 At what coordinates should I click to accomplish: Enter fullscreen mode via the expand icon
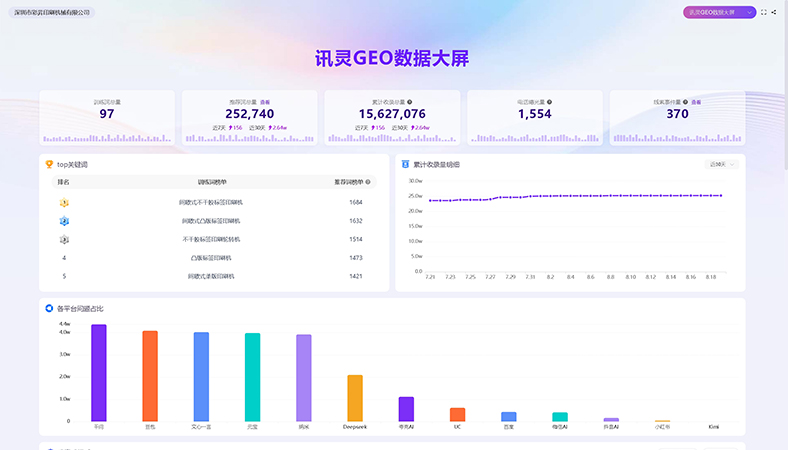pos(763,12)
